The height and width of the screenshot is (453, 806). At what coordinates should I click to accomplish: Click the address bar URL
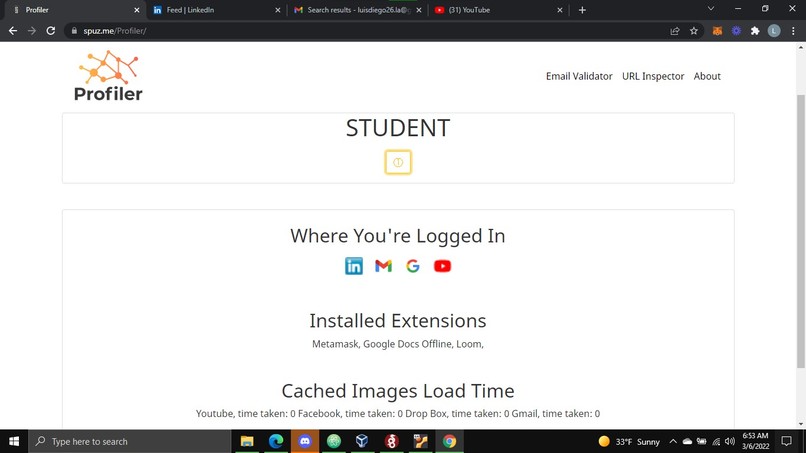pos(115,31)
